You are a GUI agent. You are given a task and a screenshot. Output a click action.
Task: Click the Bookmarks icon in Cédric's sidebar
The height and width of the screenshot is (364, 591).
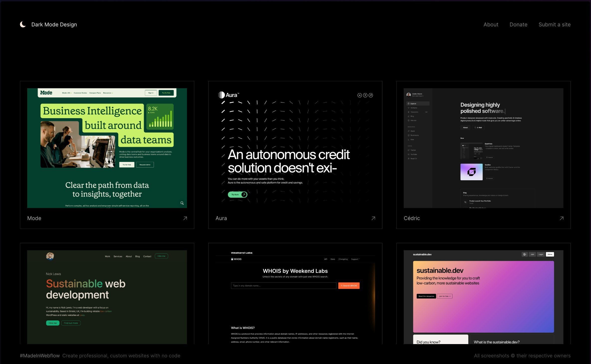tap(409, 135)
